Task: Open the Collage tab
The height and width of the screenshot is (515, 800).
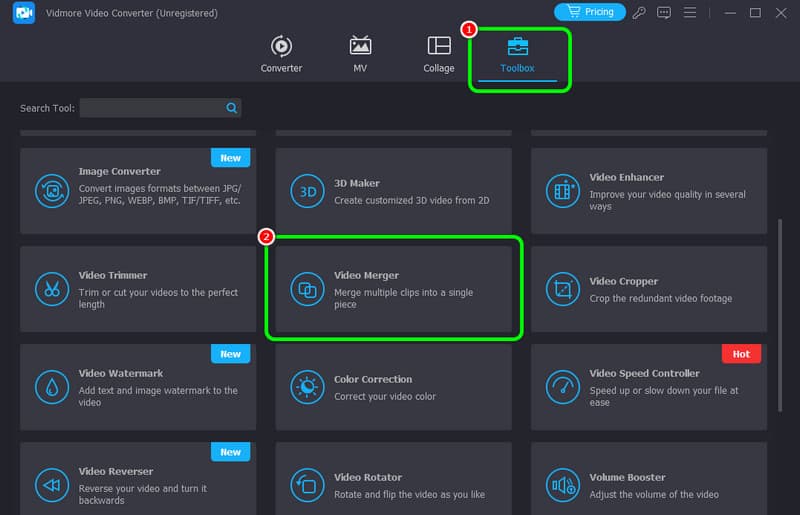Action: point(438,54)
